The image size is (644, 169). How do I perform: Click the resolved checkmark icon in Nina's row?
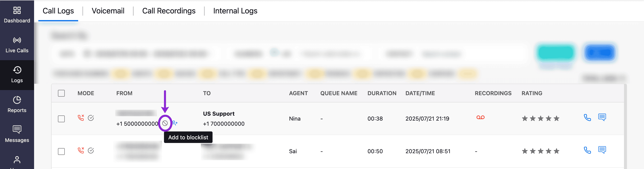point(91,118)
